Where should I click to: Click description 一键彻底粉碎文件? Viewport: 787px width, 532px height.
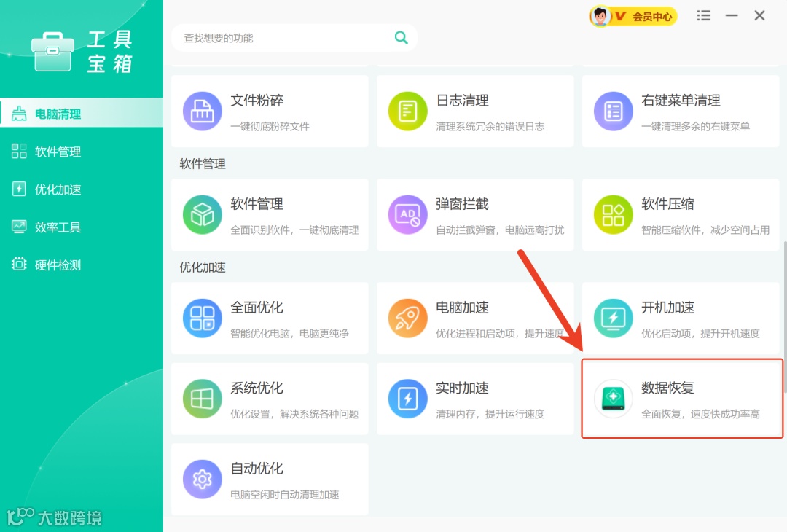point(270,127)
